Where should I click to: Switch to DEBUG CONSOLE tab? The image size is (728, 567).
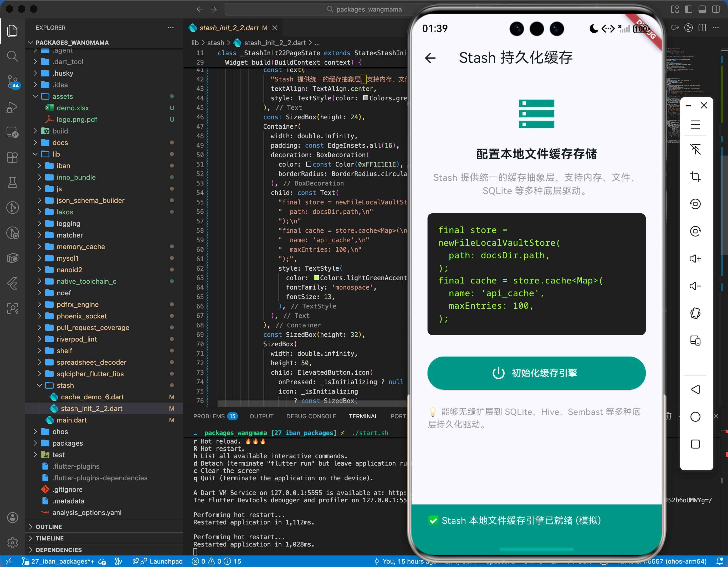coord(311,416)
